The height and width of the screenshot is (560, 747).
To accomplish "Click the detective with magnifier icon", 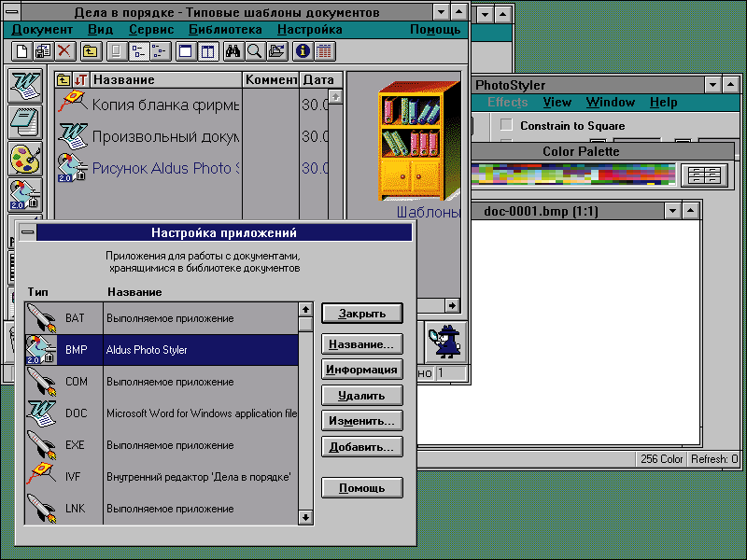I will (x=446, y=340).
